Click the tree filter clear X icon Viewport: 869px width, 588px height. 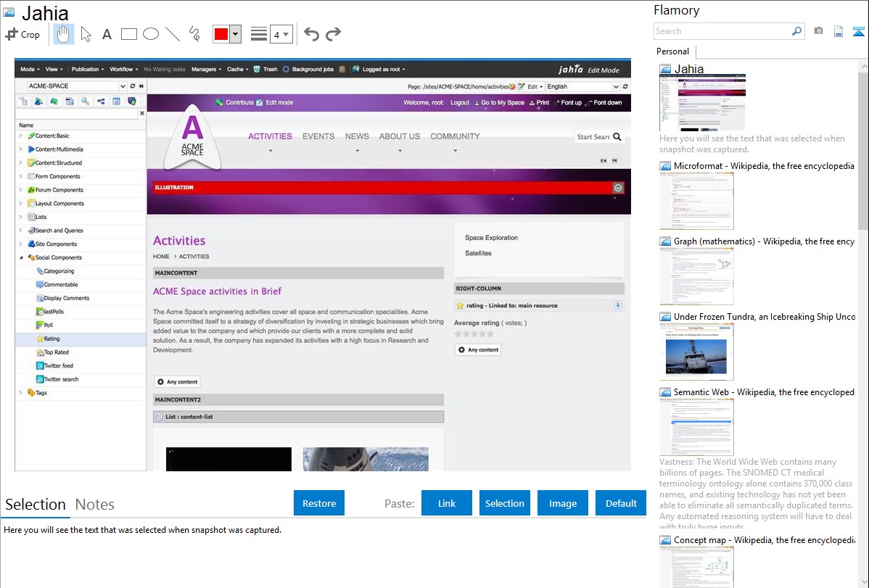tap(142, 113)
